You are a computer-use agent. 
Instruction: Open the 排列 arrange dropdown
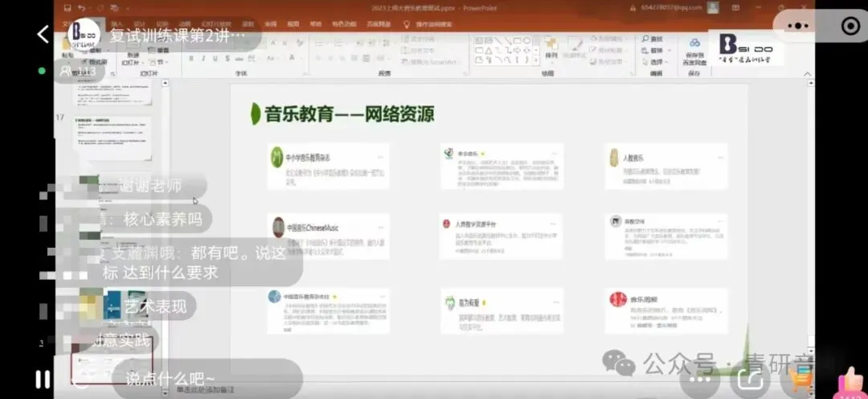551,48
